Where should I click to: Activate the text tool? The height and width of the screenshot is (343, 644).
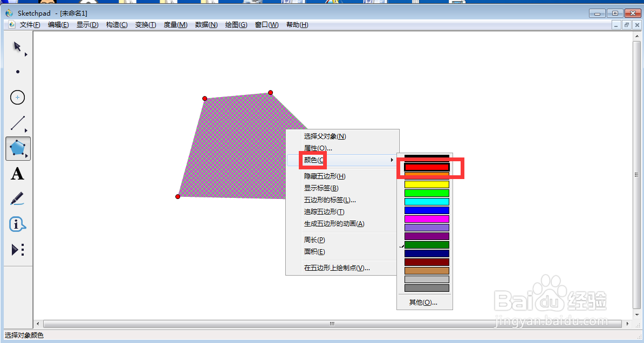point(17,174)
